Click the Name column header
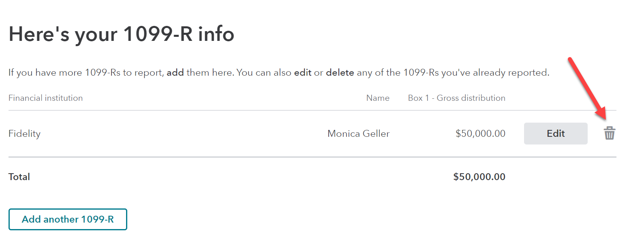Screen dimensions: 644x240 point(378,98)
